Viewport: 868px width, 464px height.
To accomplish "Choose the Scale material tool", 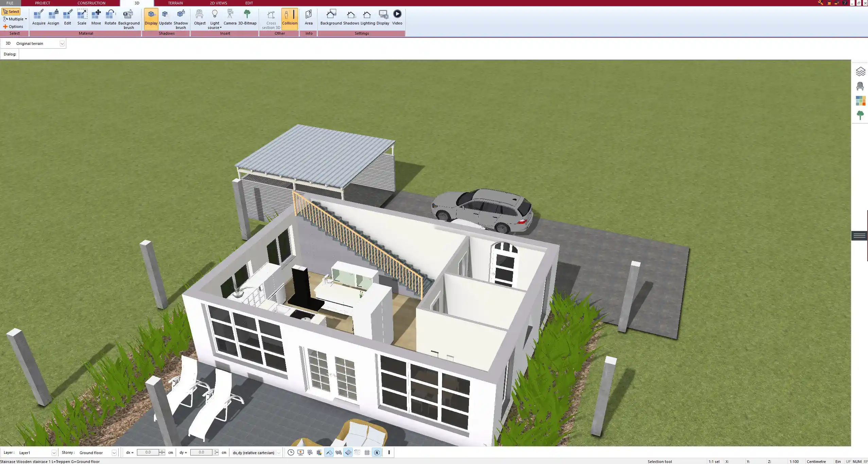I will tap(82, 17).
